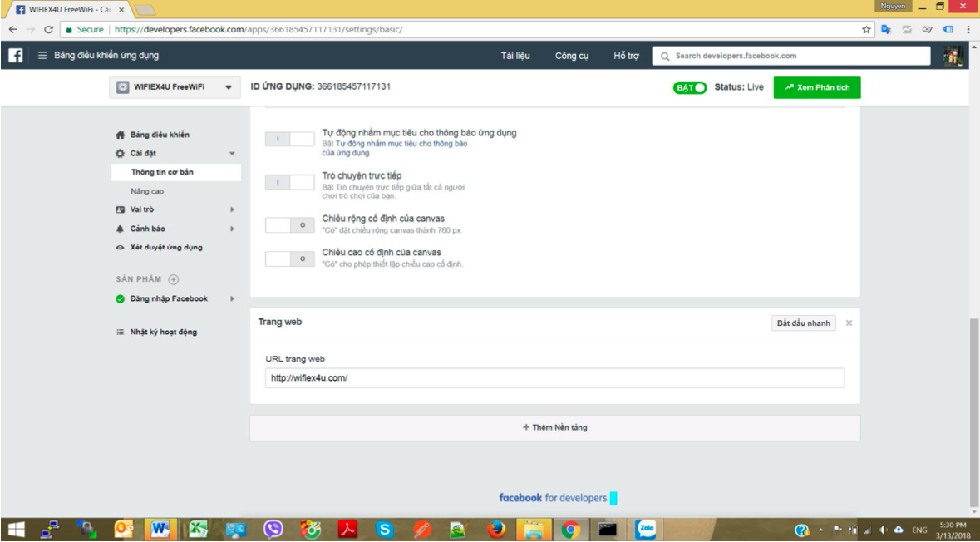
Task: Expand the Đăng nhập Facebook submenu arrow
Action: (232, 298)
